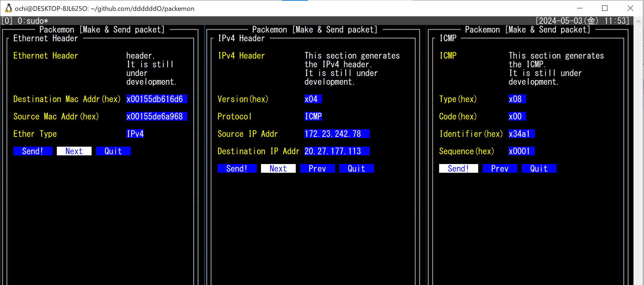This screenshot has width=644, height=285.
Task: Click the terminal scrollbar up arrow
Action: click(638, 21)
